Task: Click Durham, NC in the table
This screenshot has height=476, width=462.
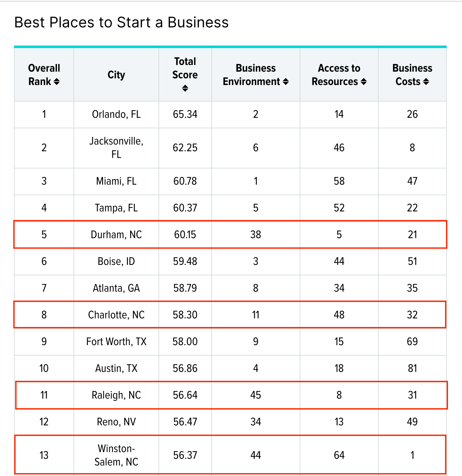Action: [116, 235]
